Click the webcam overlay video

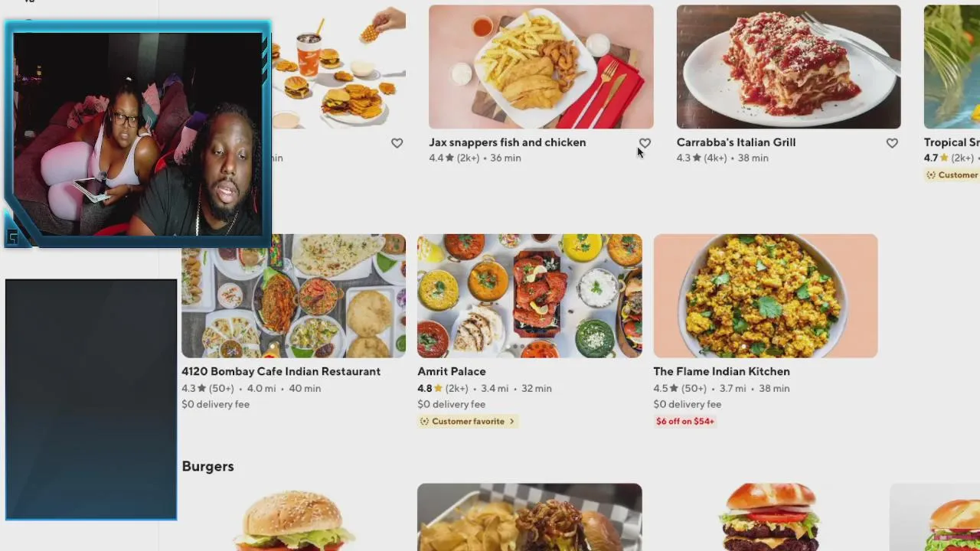coord(138,135)
